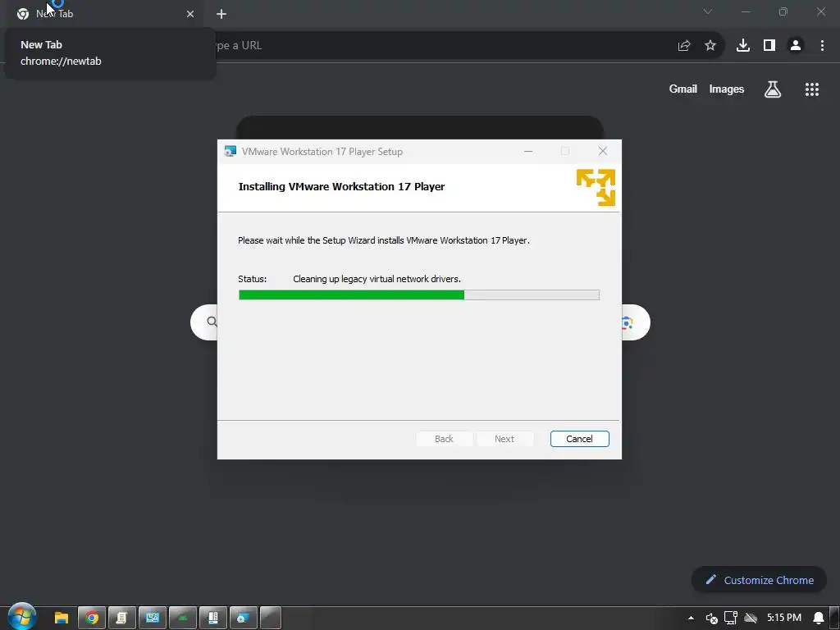Click network tray icon
840x630 pixels.
[x=731, y=619]
